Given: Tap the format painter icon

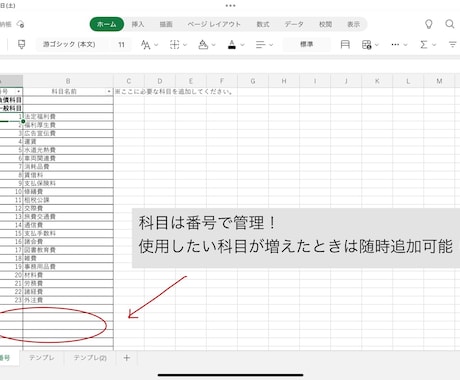Looking at the screenshot, I should tap(22, 44).
